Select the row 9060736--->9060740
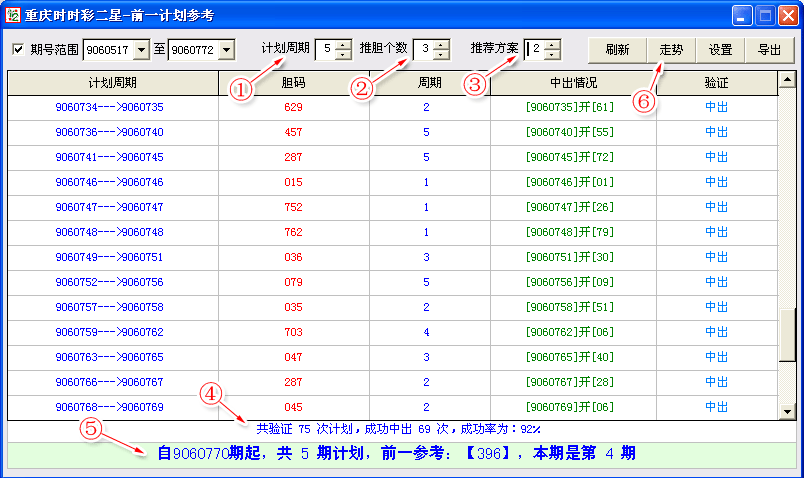 point(393,132)
